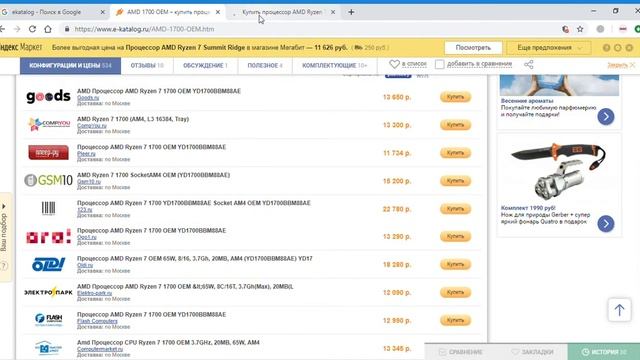Click the Goods logo
The width and height of the screenshot is (640, 360).
[48, 97]
